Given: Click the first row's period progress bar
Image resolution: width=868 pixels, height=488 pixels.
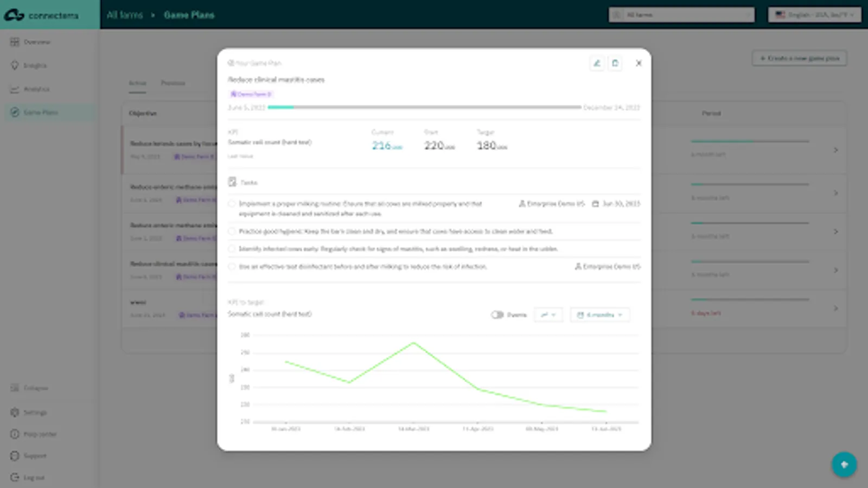Looking at the screenshot, I should 750,141.
